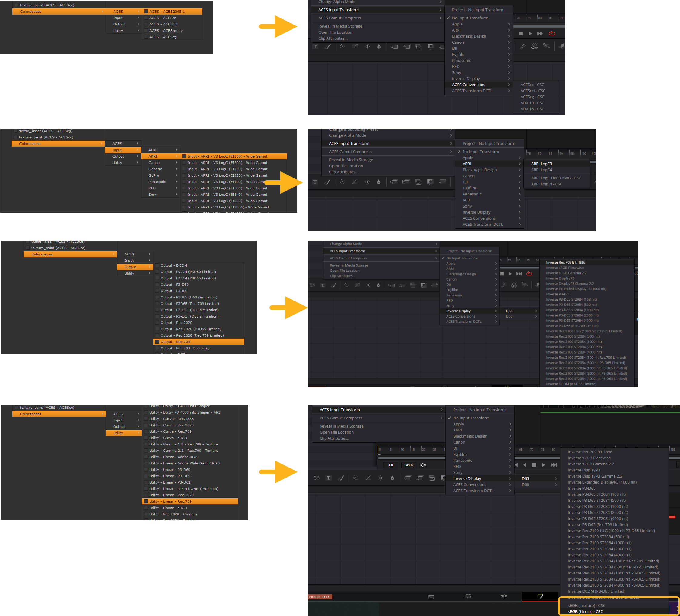The width and height of the screenshot is (680, 616).
Task: Expand the highlighted ACES Conversions submenu entry
Action: pyautogui.click(x=478, y=85)
